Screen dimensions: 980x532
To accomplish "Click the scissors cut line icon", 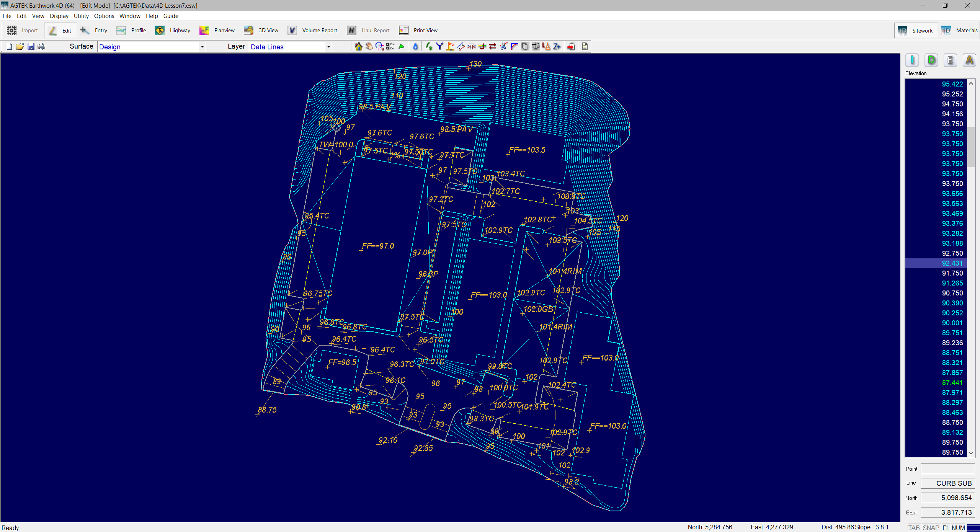I will [503, 47].
